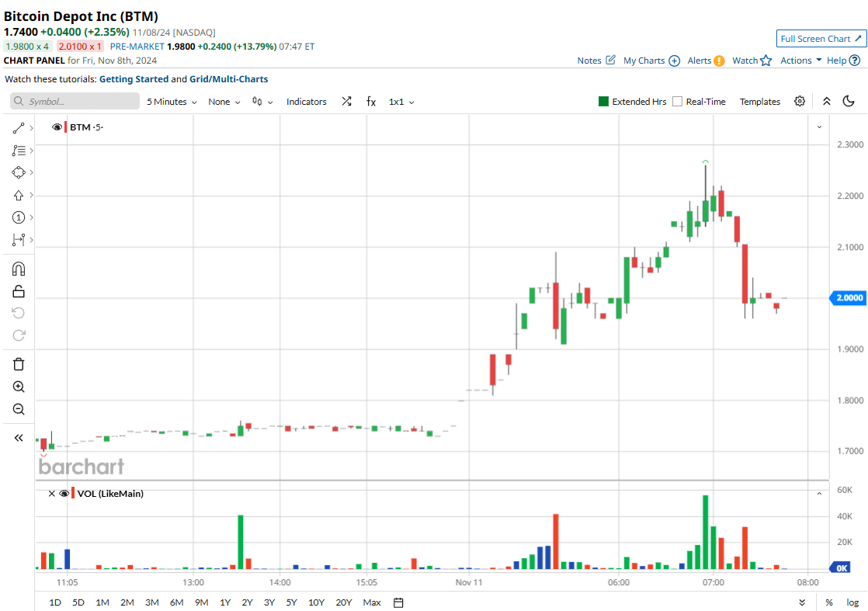This screenshot has height=611, width=868.
Task: Toggle visibility eye of BTM plot
Action: point(57,127)
